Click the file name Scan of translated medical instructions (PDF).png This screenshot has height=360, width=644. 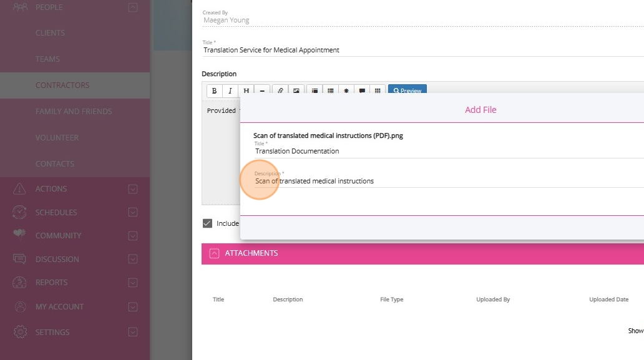coord(328,135)
